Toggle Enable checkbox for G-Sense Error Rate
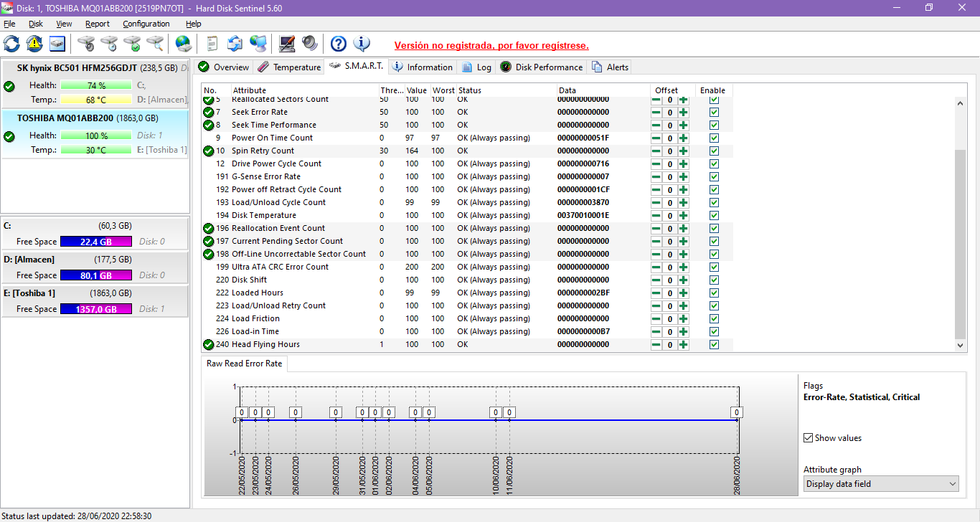The image size is (980, 522). tap(714, 177)
